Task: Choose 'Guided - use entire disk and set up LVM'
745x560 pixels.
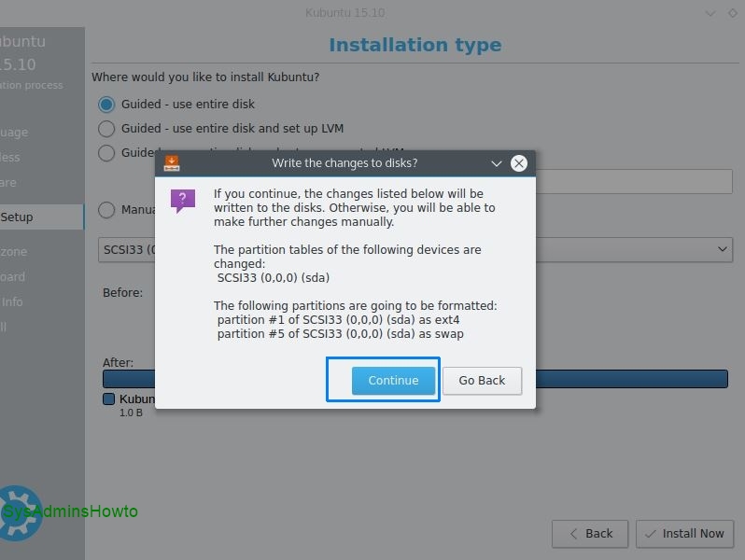Action: [106, 129]
